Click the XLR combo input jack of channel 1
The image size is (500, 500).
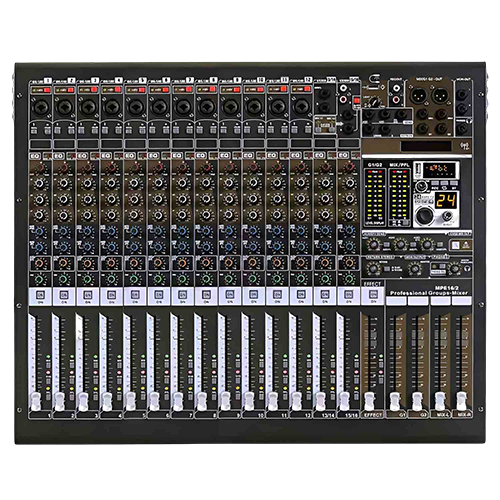(x=41, y=107)
